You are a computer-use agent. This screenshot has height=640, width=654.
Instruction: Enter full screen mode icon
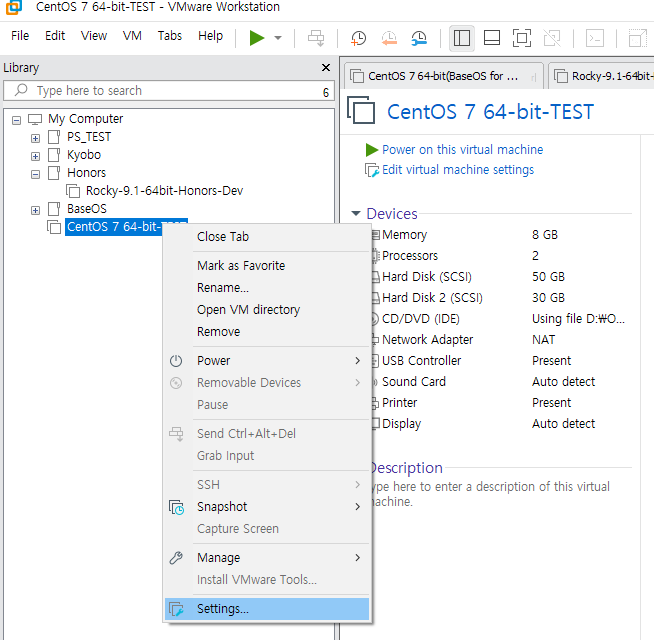[522, 38]
